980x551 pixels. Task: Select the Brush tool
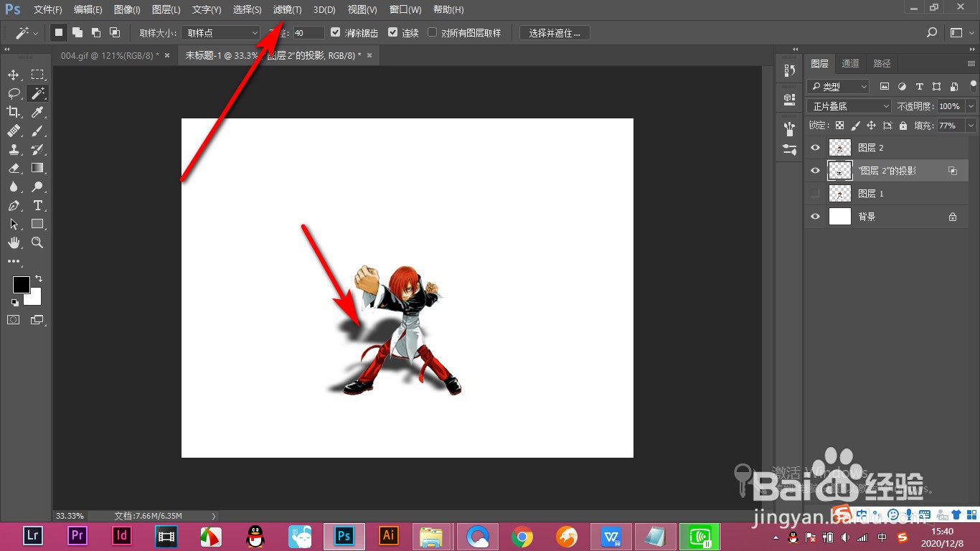tap(37, 131)
